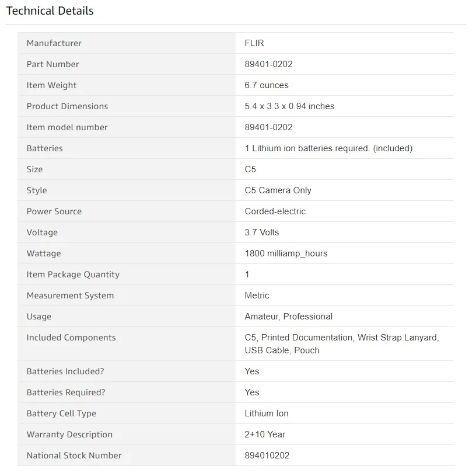The width and height of the screenshot is (476, 473).
Task: Click the 3.7 Volts value
Action: click(x=262, y=232)
